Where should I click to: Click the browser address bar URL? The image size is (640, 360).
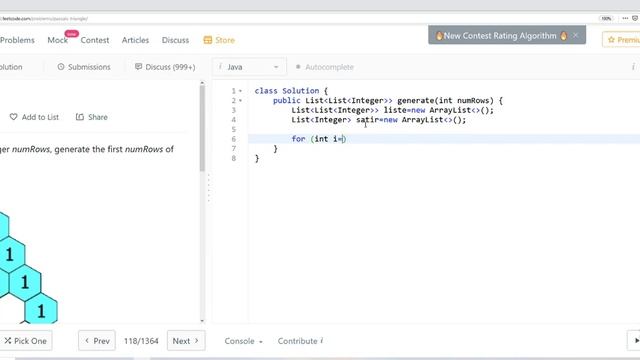pos(44,19)
